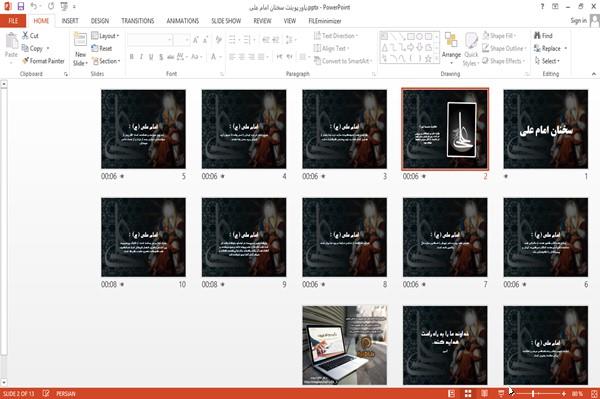Click the Reset slide button
The width and height of the screenshot is (600, 399).
pos(102,49)
